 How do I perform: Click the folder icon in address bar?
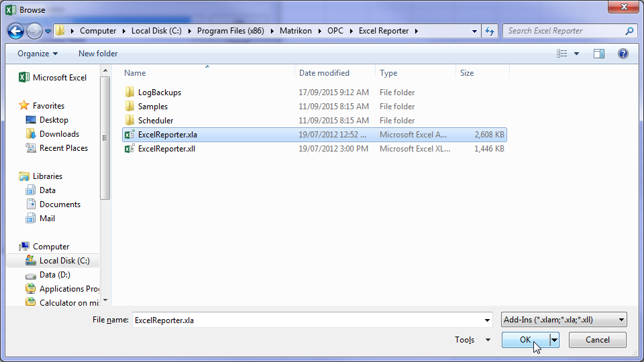60,31
